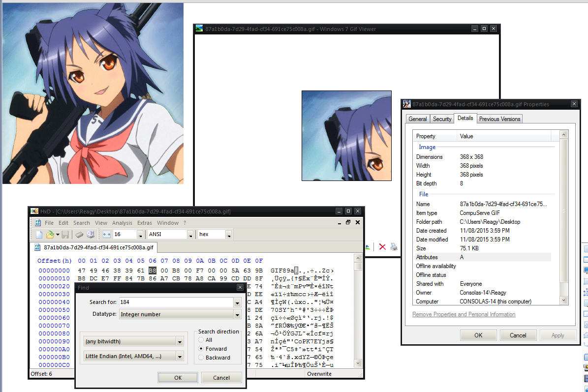Viewport: 588px width, 392px height.
Task: Open the Datatype dropdown arrow
Action: 237,315
